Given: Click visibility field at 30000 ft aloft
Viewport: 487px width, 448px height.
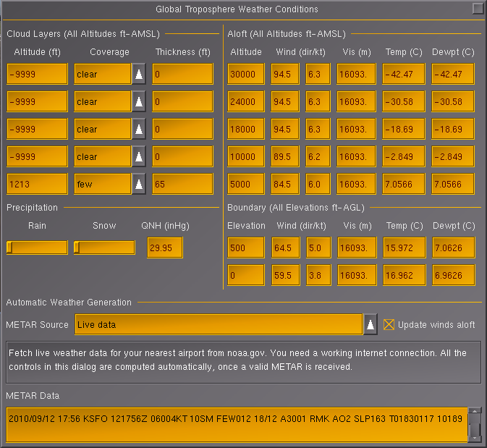Looking at the screenshot, I should click(x=356, y=74).
